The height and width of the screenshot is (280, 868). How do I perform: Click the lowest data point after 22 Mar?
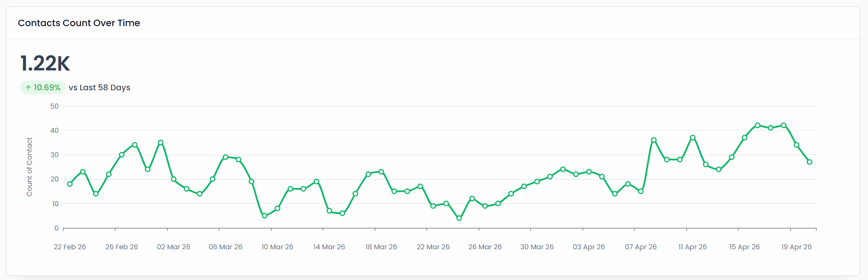point(459,218)
